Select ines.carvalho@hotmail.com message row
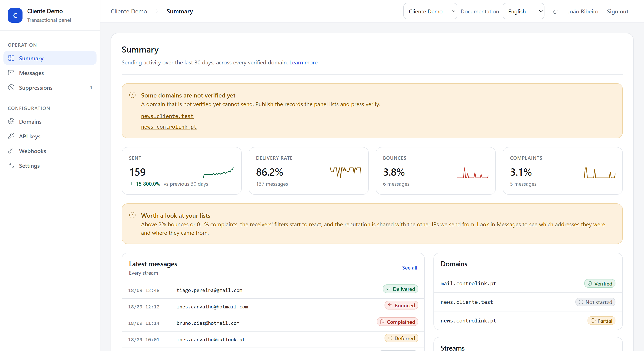644x351 pixels. (x=273, y=306)
